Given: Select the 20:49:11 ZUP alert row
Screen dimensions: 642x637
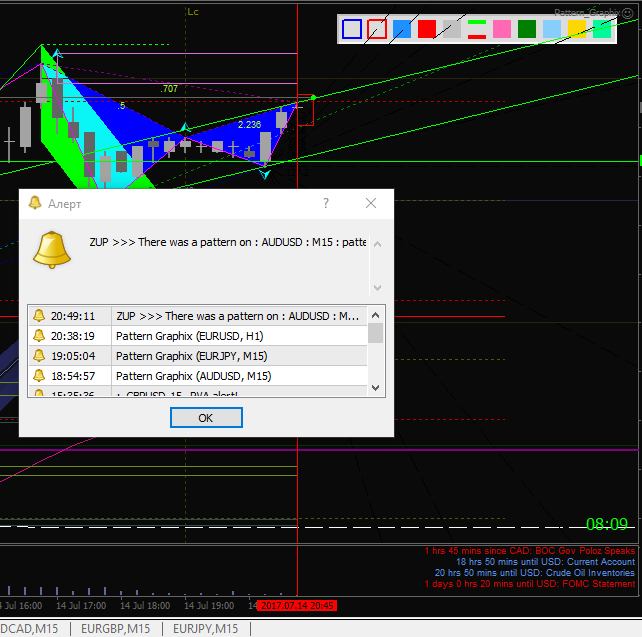Looking at the screenshot, I should point(198,316).
